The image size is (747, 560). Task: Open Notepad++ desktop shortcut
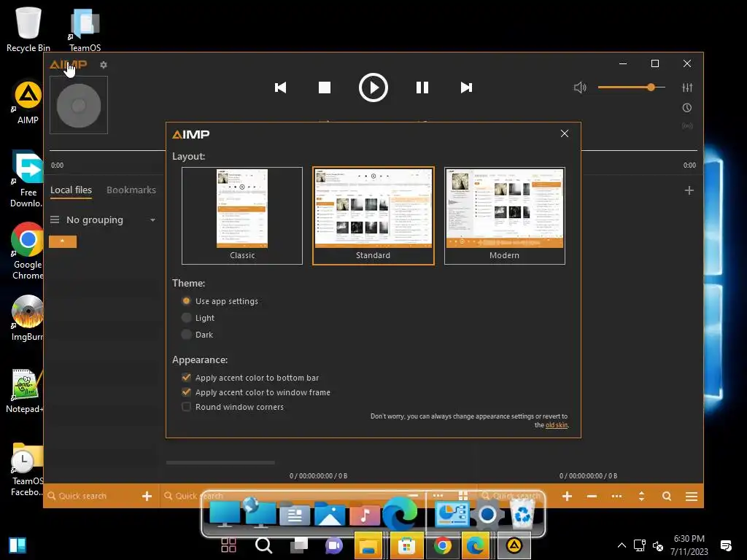[26, 391]
